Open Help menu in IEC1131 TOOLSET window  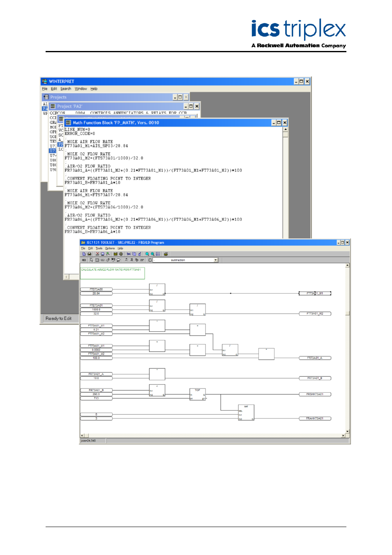(x=120, y=248)
